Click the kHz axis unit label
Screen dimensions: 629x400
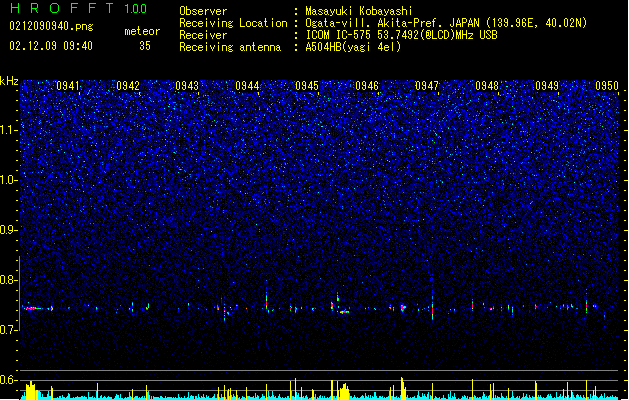point(9,81)
